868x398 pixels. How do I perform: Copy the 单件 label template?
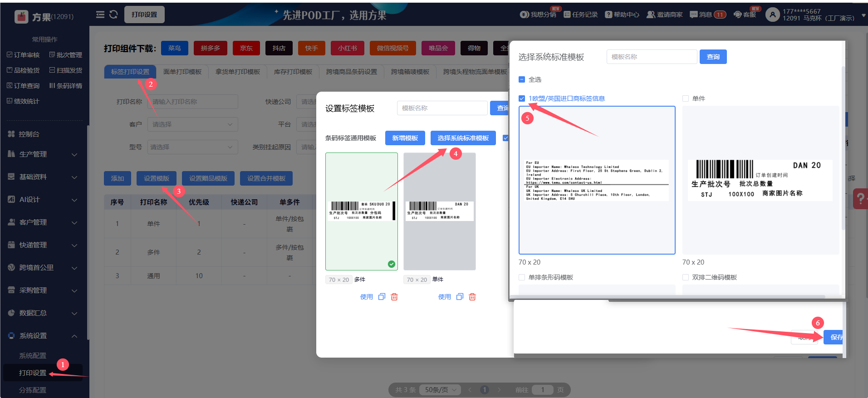460,297
